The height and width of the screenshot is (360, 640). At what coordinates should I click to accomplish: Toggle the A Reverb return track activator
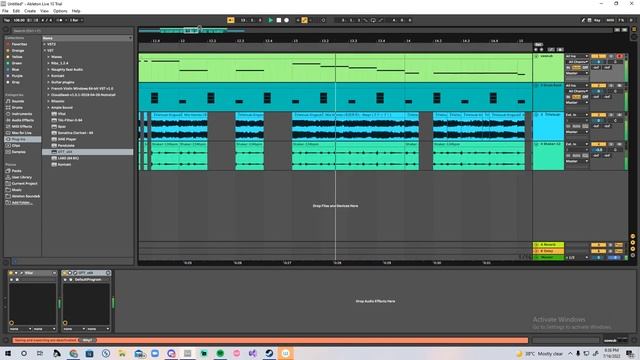598,245
